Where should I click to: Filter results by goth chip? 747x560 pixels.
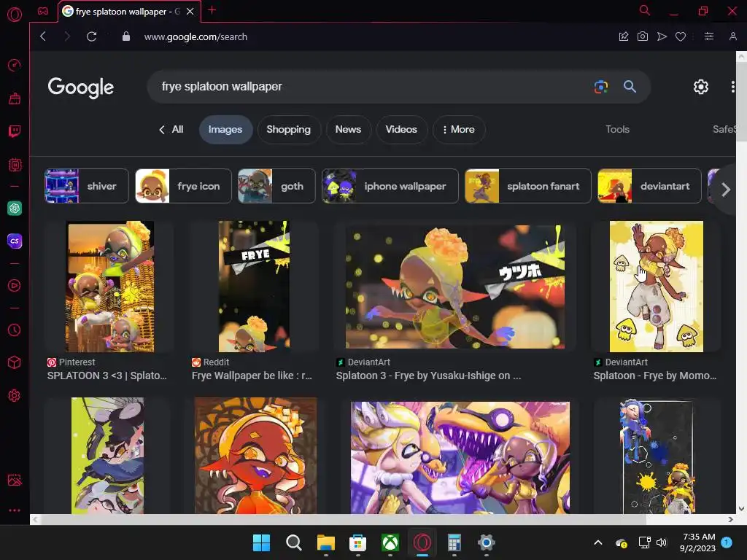tap(276, 186)
